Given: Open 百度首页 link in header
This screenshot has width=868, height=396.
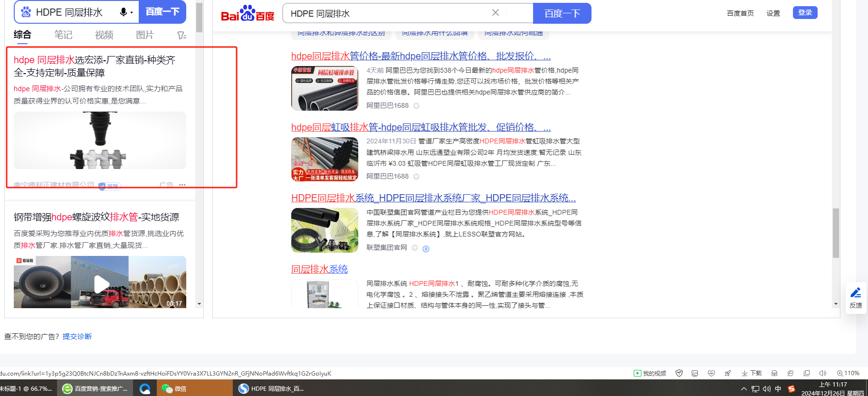Looking at the screenshot, I should click(x=740, y=13).
